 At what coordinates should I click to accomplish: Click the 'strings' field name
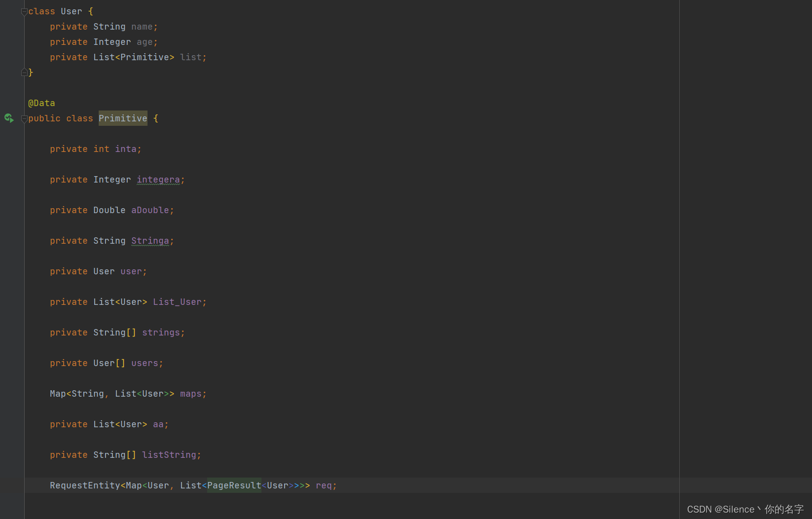161,333
